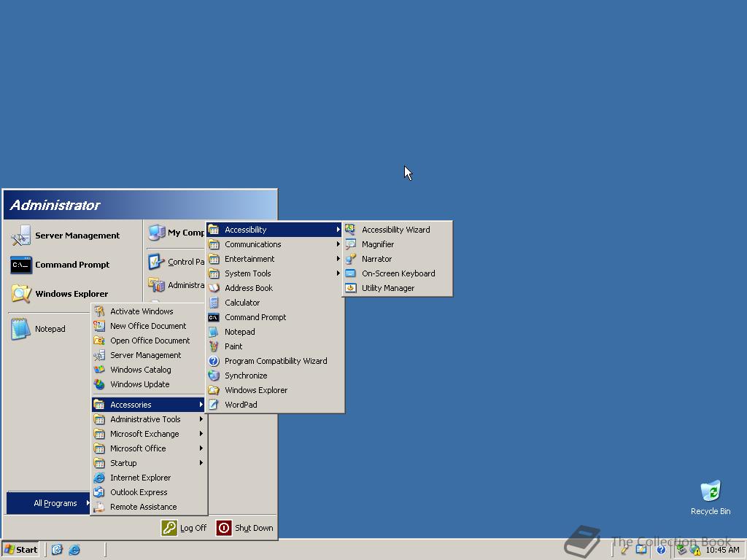The image size is (747, 560).
Task: Launch Paint from Accessories
Action: 275,346
